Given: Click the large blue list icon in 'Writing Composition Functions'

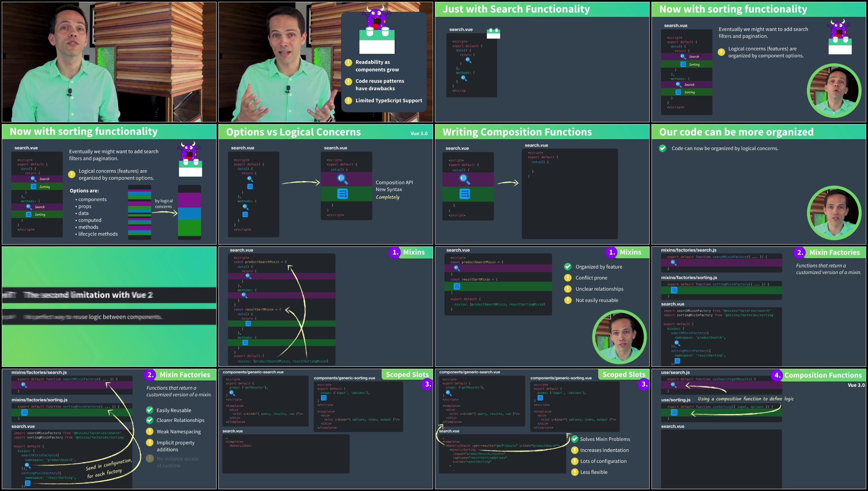Looking at the screenshot, I should pyautogui.click(x=465, y=194).
